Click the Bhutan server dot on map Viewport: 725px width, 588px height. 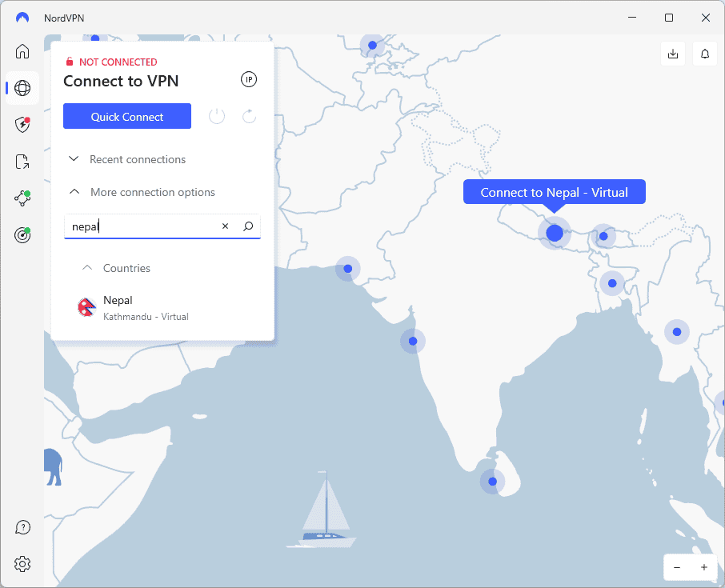click(603, 236)
